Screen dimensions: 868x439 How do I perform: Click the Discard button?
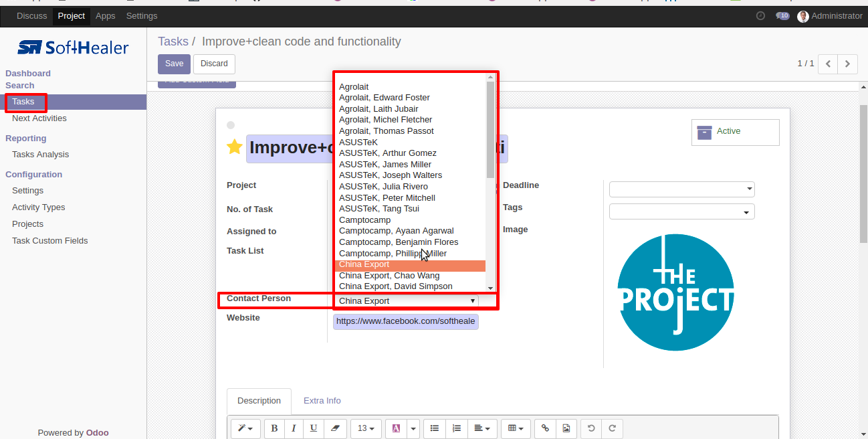click(214, 64)
